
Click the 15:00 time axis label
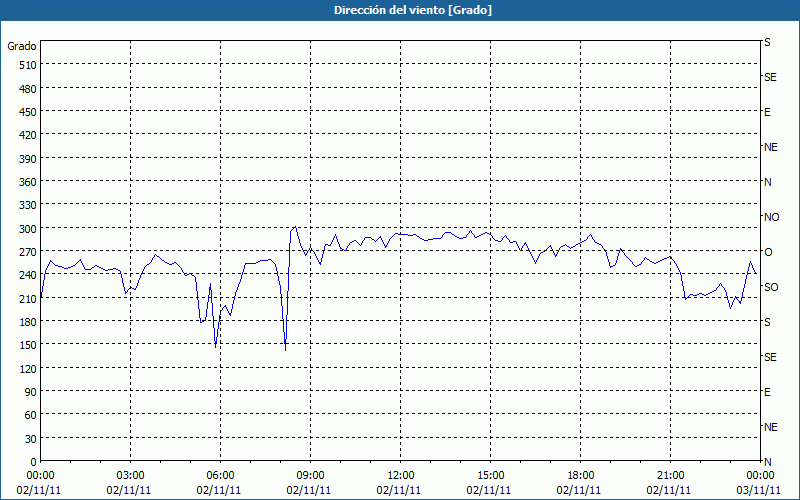[490, 476]
